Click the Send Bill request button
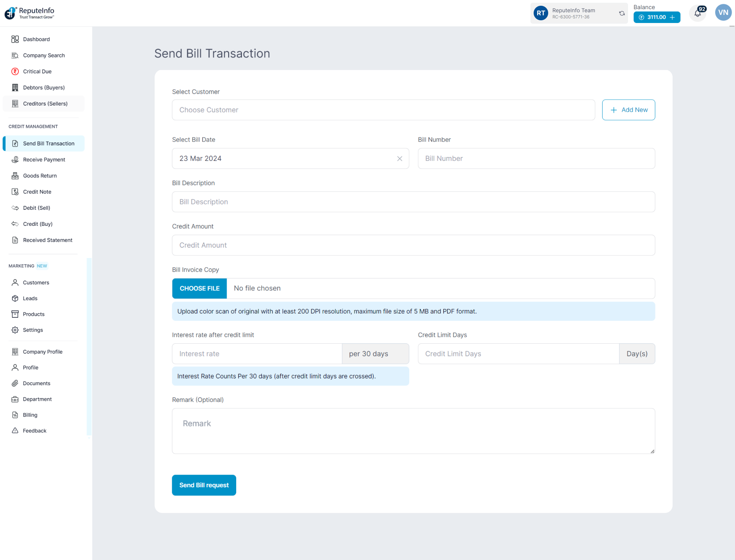Image resolution: width=735 pixels, height=560 pixels. pos(204,485)
